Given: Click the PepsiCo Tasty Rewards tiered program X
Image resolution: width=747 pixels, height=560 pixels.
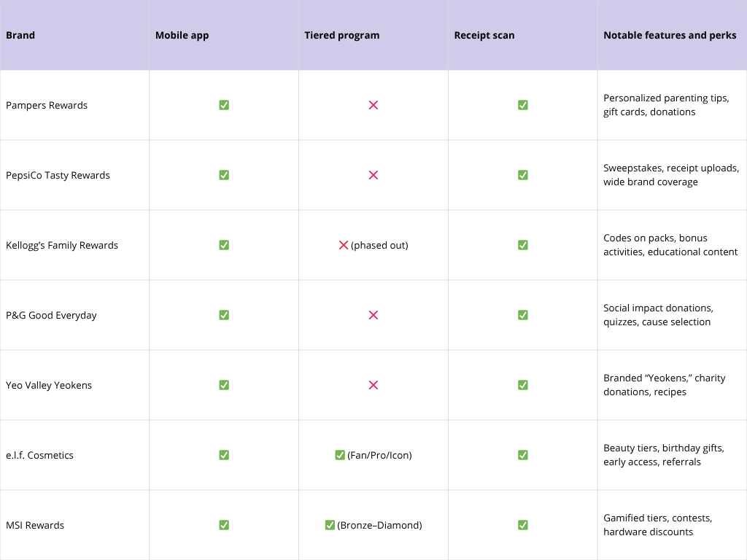Looking at the screenshot, I should click(x=373, y=175).
